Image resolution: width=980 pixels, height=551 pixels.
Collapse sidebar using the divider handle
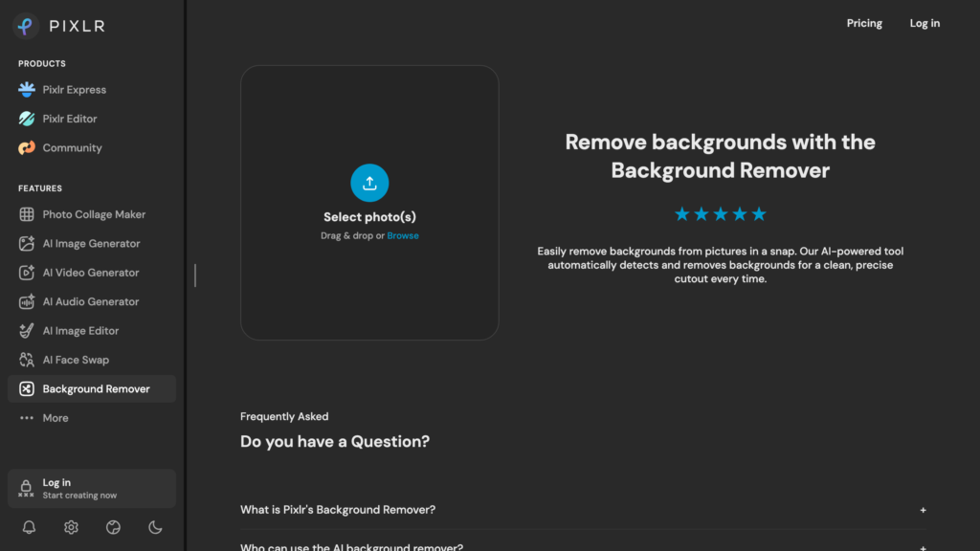[195, 275]
